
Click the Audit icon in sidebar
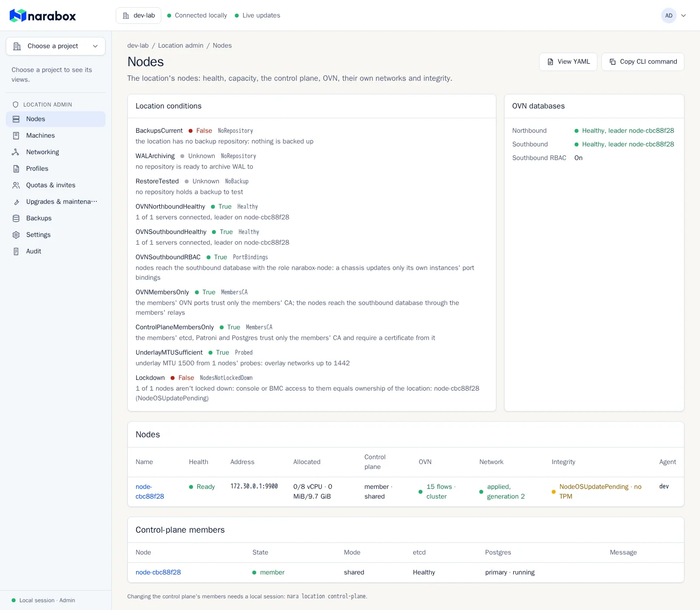click(16, 251)
